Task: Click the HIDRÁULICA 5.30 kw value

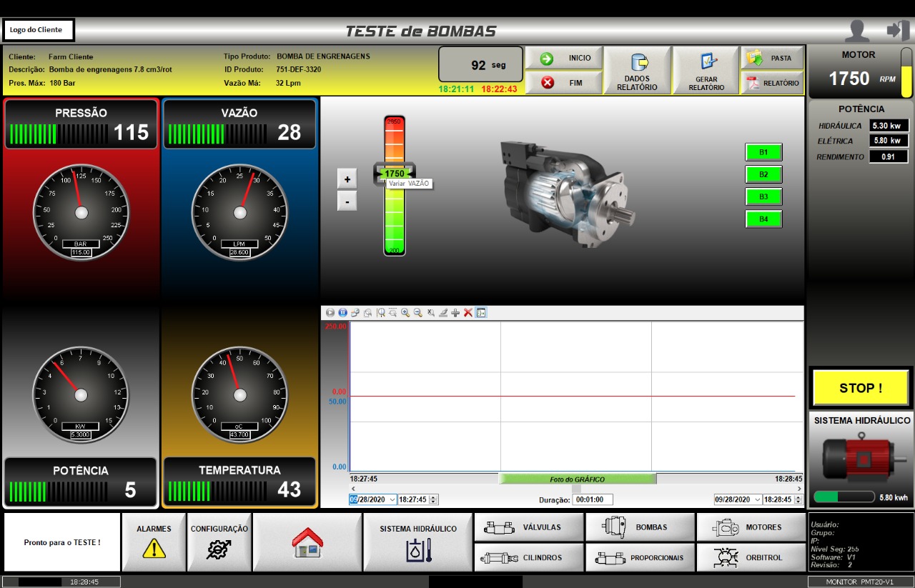Action: [889, 126]
